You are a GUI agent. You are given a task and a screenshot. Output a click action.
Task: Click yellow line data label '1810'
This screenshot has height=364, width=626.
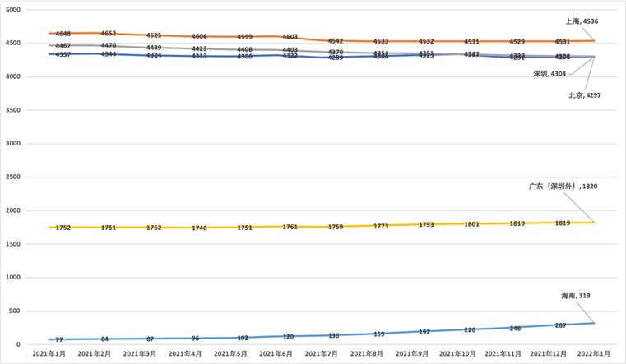click(x=517, y=223)
